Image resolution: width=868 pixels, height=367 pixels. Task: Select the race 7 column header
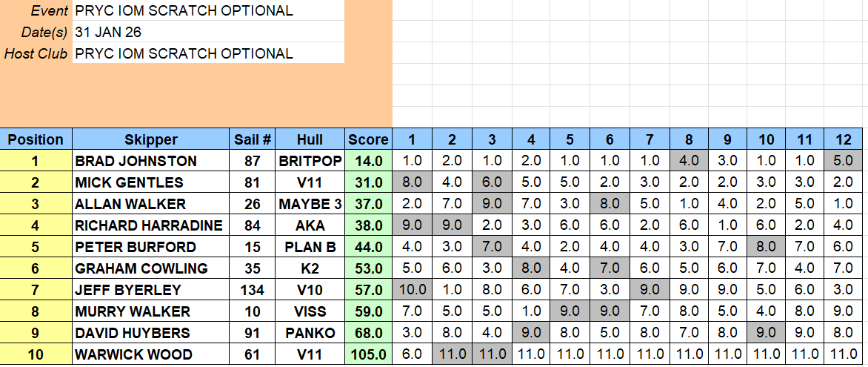650,139
